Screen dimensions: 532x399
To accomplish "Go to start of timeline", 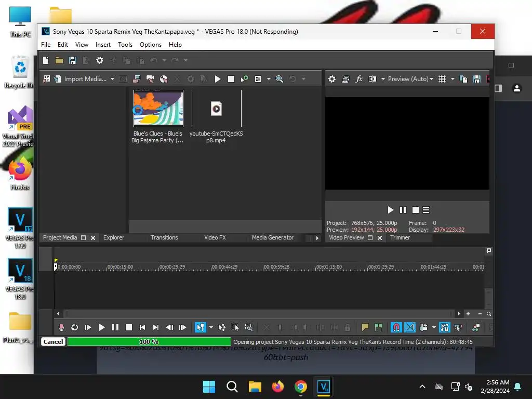I will (142, 327).
